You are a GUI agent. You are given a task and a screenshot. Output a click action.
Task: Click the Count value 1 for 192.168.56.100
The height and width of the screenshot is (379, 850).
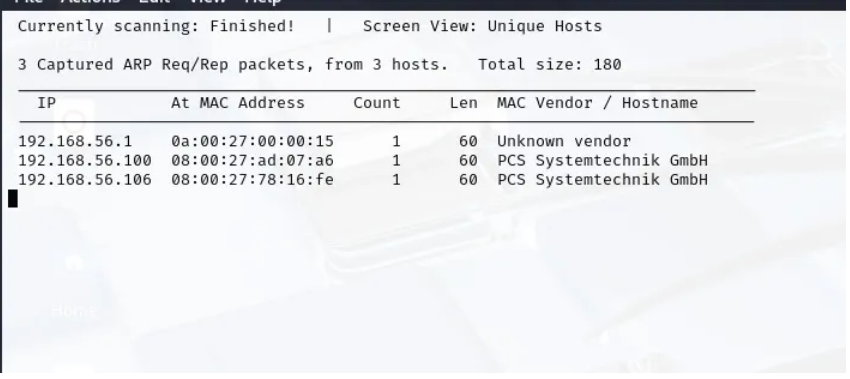click(x=396, y=160)
